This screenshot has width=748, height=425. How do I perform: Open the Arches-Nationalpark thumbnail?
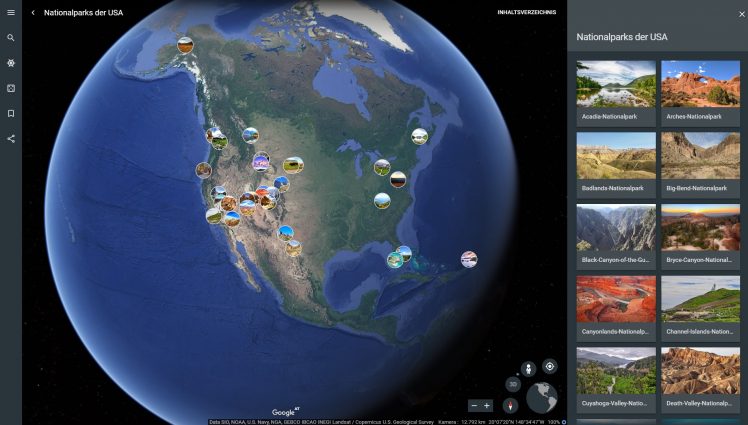700,92
